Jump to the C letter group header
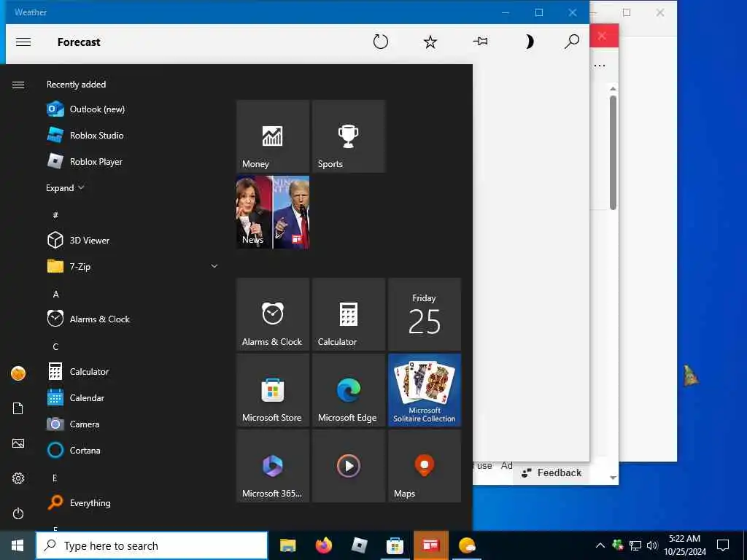This screenshot has width=747, height=560. [55, 346]
